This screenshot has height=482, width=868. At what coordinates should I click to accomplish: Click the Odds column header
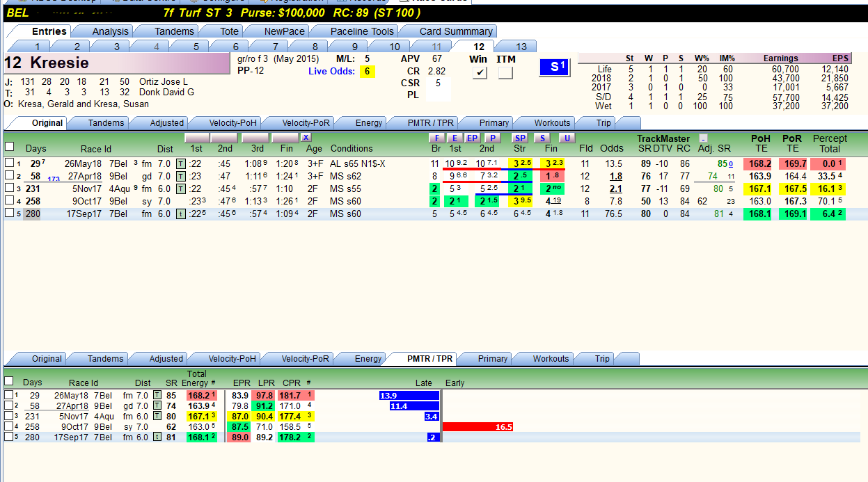click(611, 148)
